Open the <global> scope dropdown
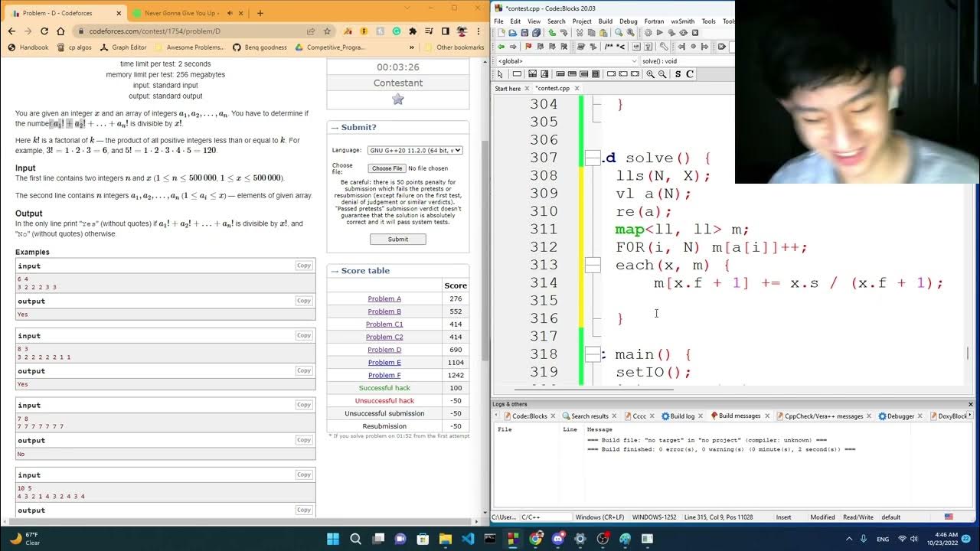980x551 pixels. click(566, 61)
